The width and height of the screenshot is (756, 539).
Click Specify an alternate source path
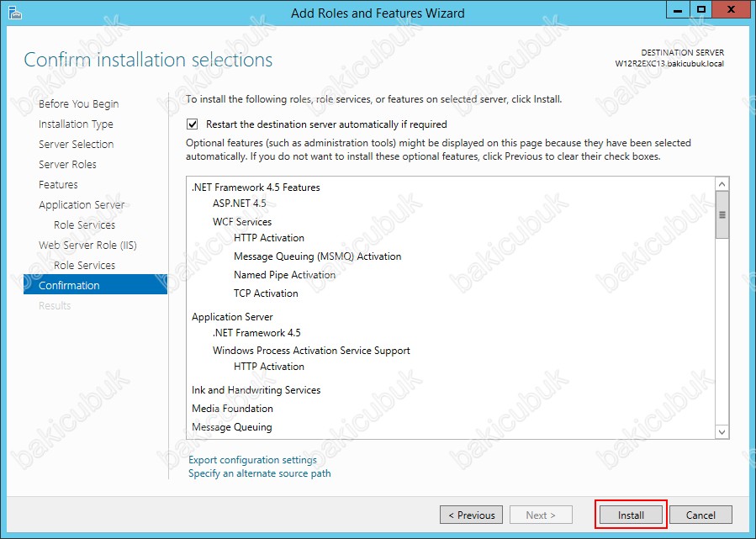[x=259, y=473]
